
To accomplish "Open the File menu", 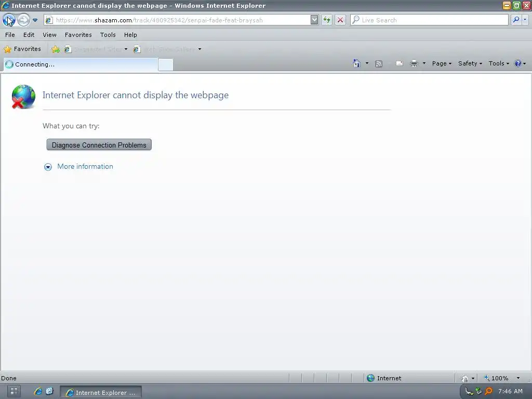I will pyautogui.click(x=10, y=35).
